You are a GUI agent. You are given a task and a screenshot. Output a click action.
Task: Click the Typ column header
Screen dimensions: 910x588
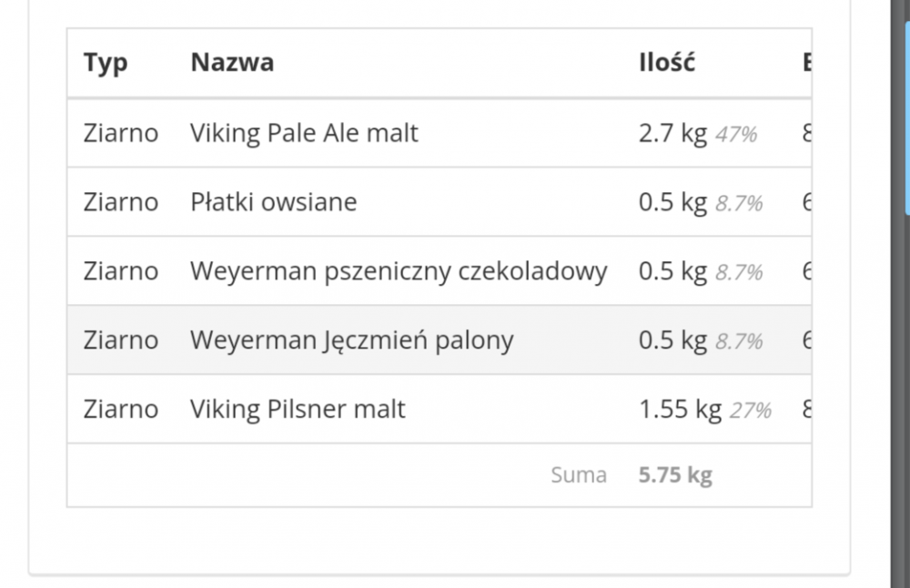point(106,63)
